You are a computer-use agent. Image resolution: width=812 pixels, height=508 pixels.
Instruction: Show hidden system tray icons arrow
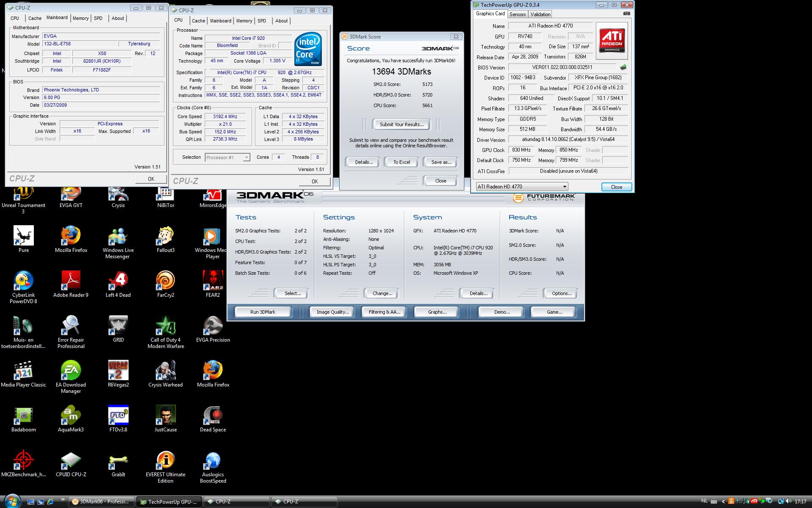[x=723, y=502]
